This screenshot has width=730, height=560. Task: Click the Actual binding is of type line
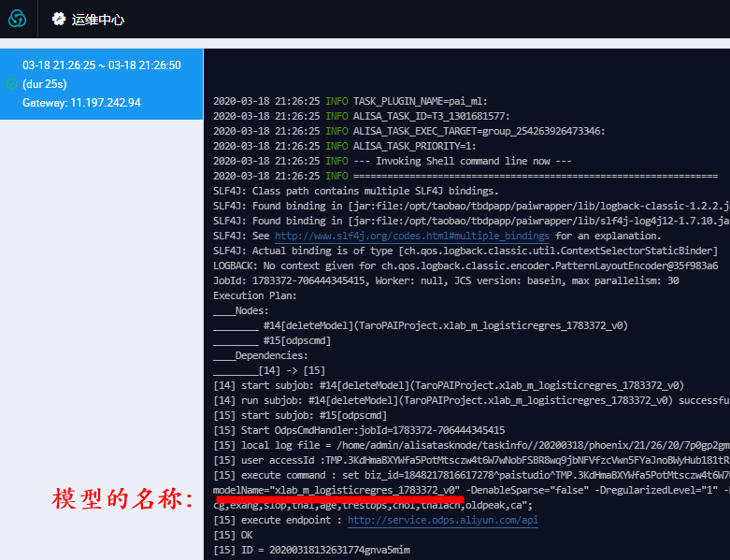465,251
